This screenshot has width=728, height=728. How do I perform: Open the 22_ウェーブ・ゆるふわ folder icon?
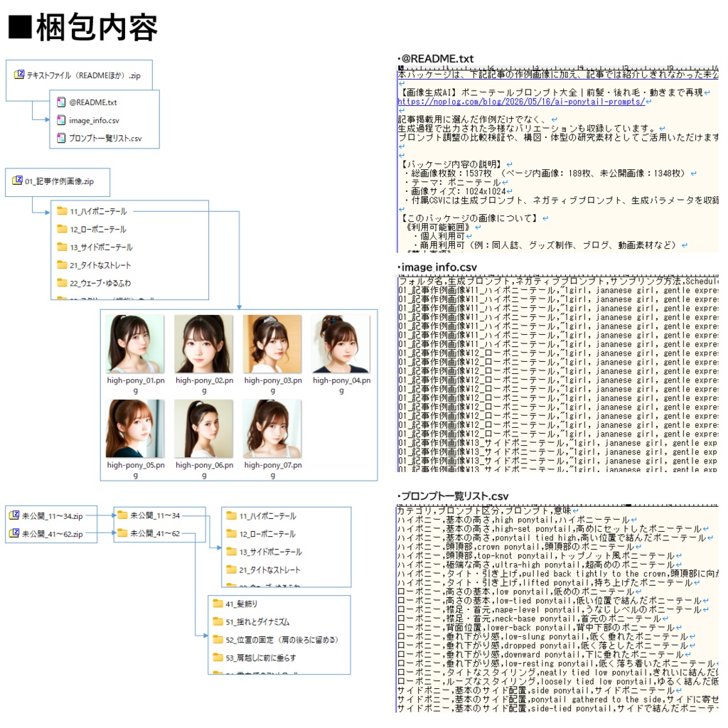click(x=62, y=282)
